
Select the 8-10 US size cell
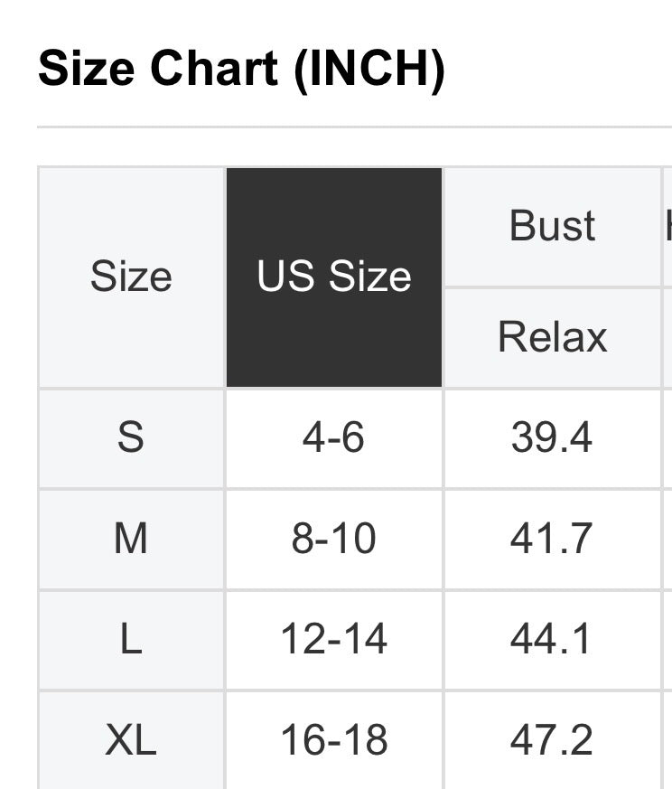pos(334,540)
